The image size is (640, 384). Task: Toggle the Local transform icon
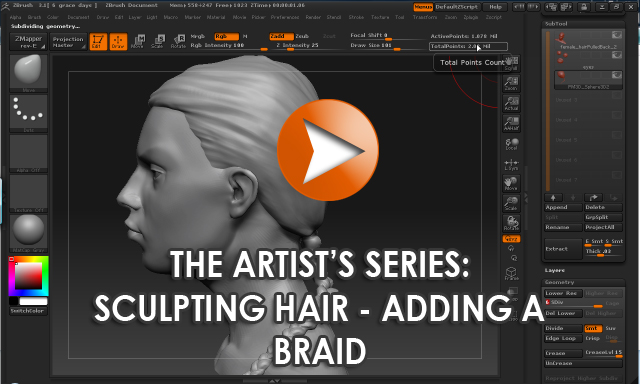[511, 144]
